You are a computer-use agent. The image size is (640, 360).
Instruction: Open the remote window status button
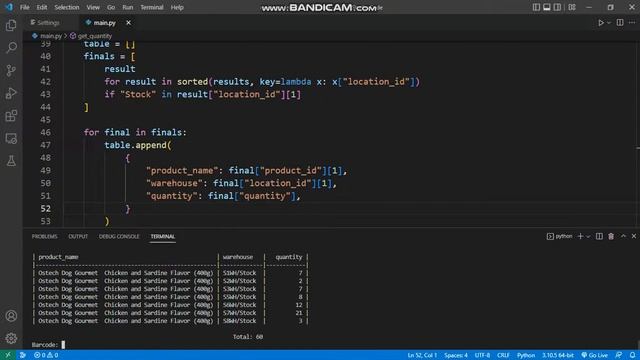pos(8,355)
